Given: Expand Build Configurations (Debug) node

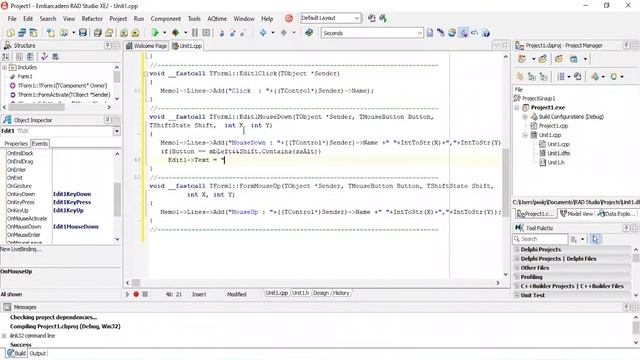Looking at the screenshot, I should point(525,117).
